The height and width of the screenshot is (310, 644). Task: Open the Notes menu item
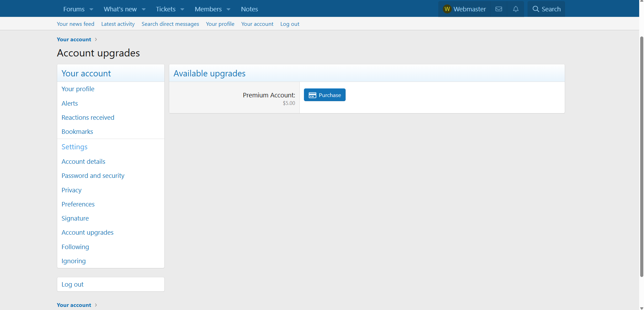[x=249, y=9]
